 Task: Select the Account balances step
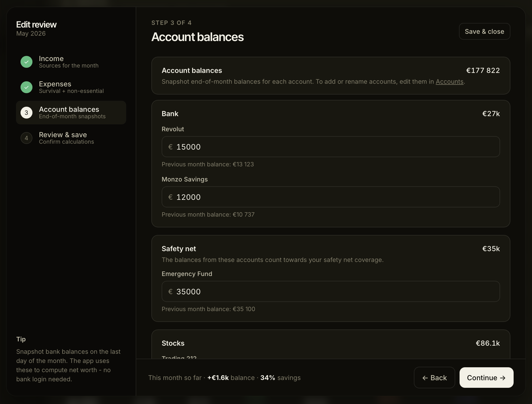click(x=71, y=113)
